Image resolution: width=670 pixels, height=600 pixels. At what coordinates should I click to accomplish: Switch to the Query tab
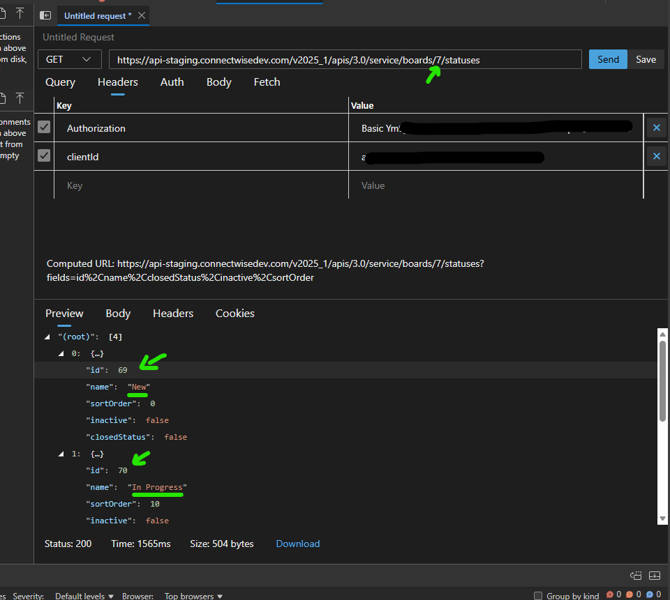pos(60,82)
